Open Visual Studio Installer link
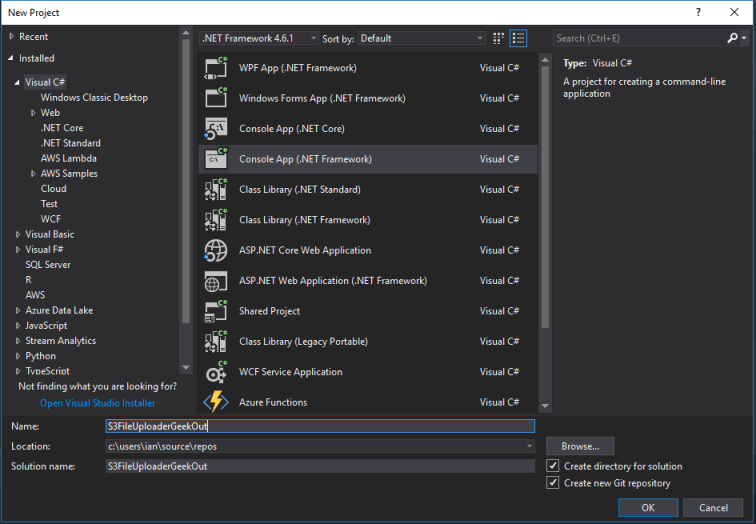The height and width of the screenshot is (524, 756). [97, 403]
